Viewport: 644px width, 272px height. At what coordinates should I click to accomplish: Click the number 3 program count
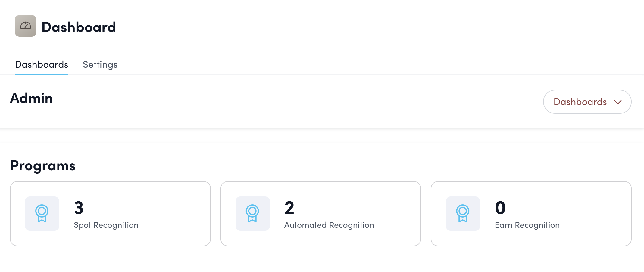coord(79,208)
